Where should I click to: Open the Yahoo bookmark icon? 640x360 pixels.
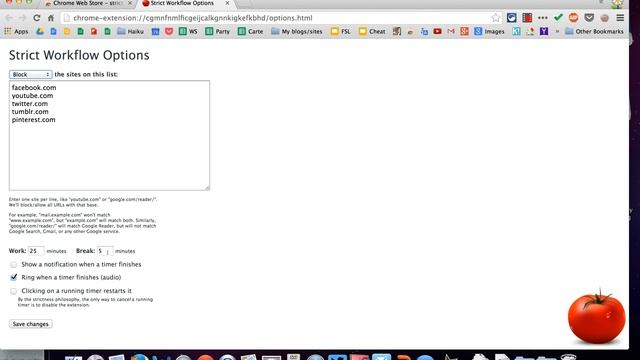[x=544, y=31]
